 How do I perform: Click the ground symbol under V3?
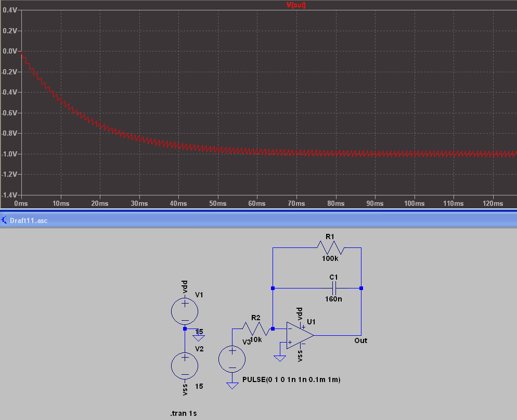pos(232,386)
